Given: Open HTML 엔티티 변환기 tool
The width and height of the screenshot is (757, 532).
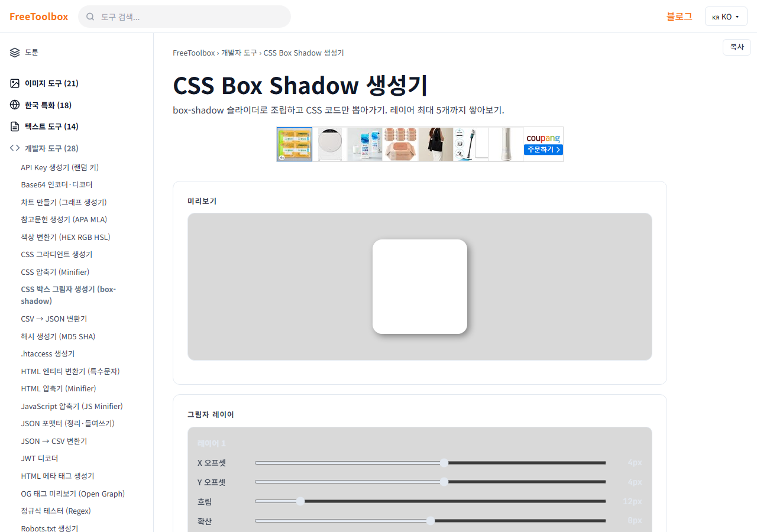Looking at the screenshot, I should click(x=70, y=371).
